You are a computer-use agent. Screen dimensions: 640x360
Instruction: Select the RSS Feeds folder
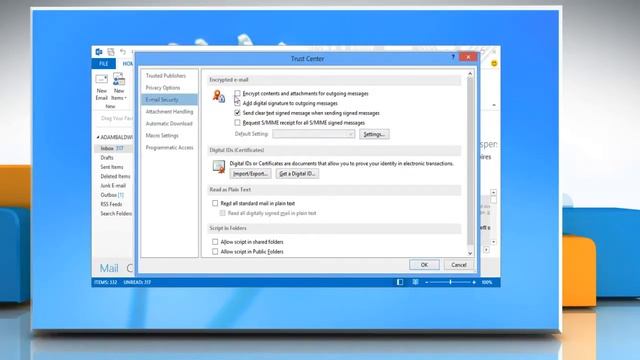click(x=111, y=204)
